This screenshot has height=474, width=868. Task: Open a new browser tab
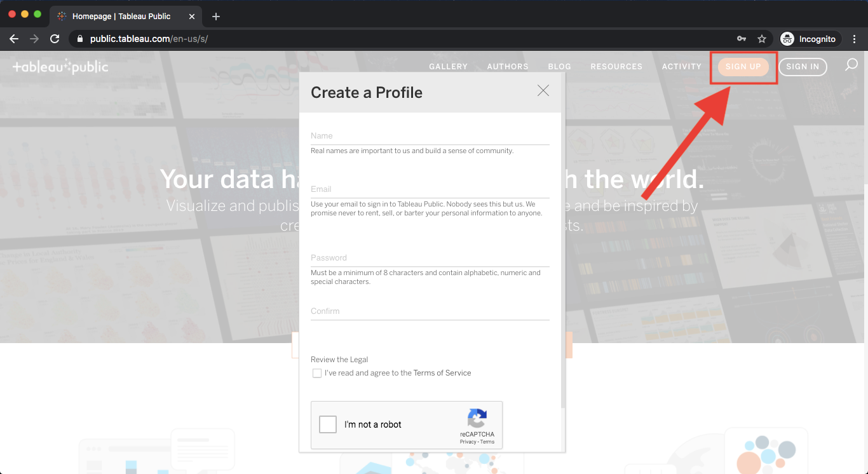point(216,17)
